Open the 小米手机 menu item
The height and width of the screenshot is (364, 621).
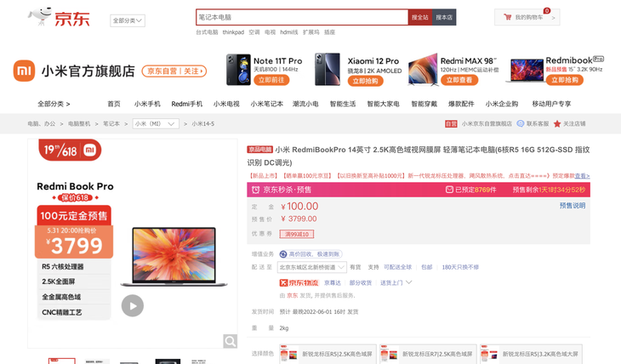[x=147, y=104]
